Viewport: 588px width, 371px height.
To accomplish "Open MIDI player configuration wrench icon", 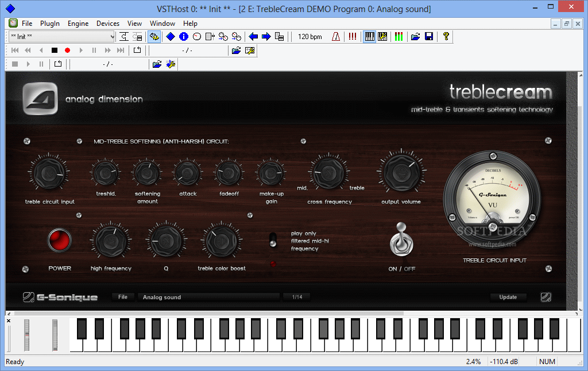I will (250, 51).
